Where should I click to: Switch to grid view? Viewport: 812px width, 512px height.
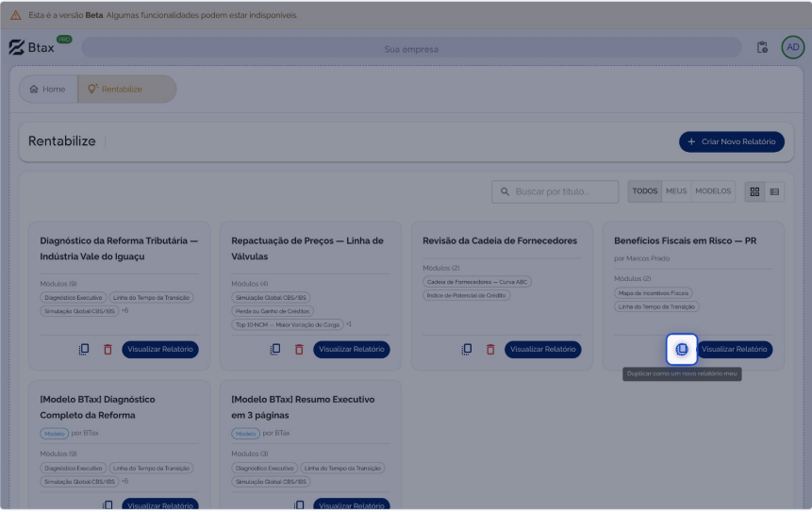point(754,191)
